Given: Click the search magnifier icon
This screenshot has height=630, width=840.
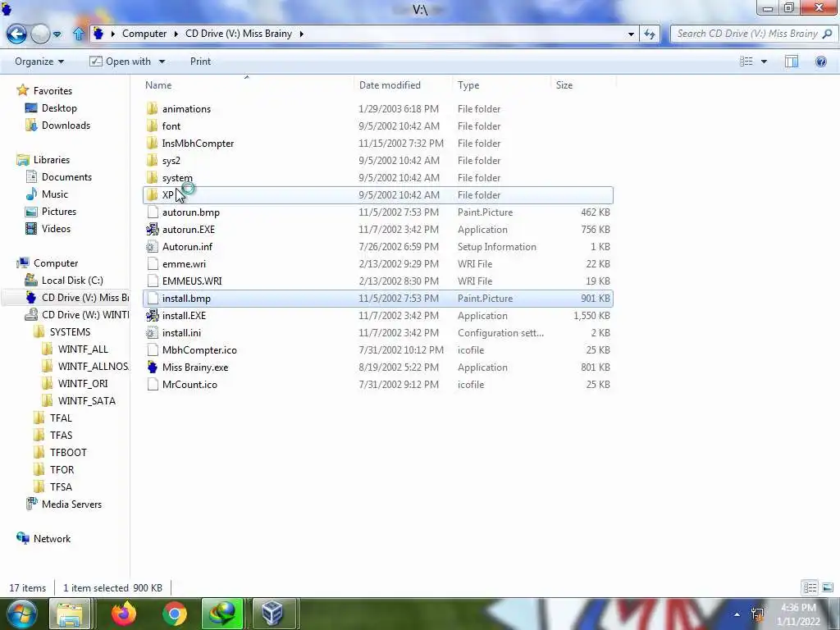Looking at the screenshot, I should [x=827, y=34].
